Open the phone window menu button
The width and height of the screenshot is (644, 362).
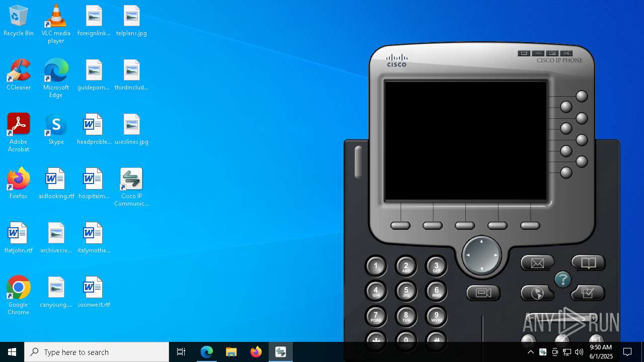click(524, 53)
